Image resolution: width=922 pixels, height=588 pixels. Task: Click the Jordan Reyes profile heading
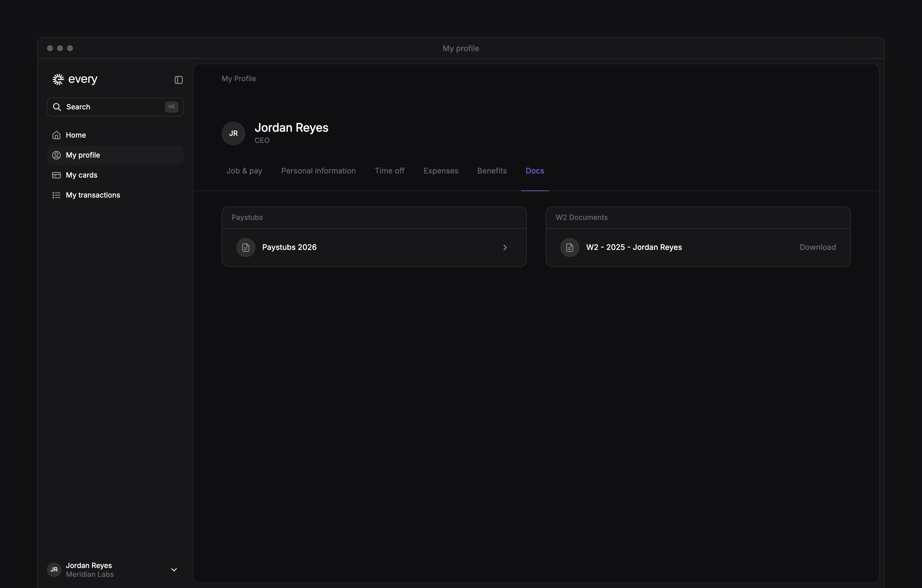click(291, 128)
